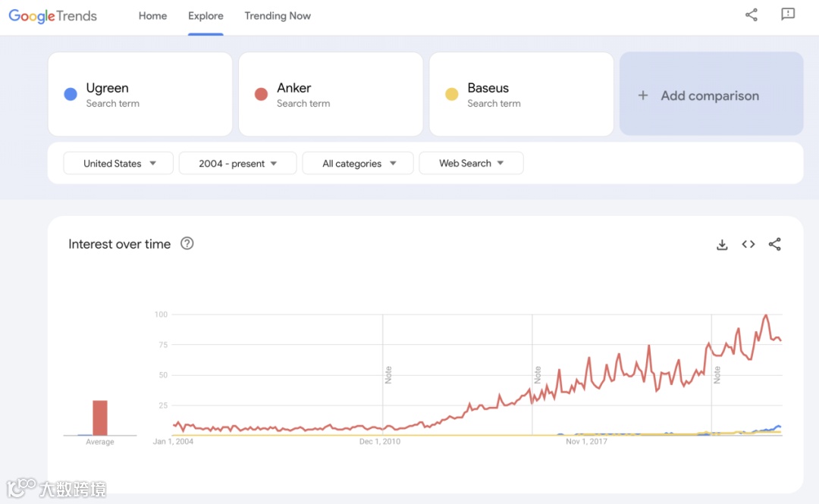The image size is (819, 504).
Task: Select the Explore tab
Action: (206, 16)
